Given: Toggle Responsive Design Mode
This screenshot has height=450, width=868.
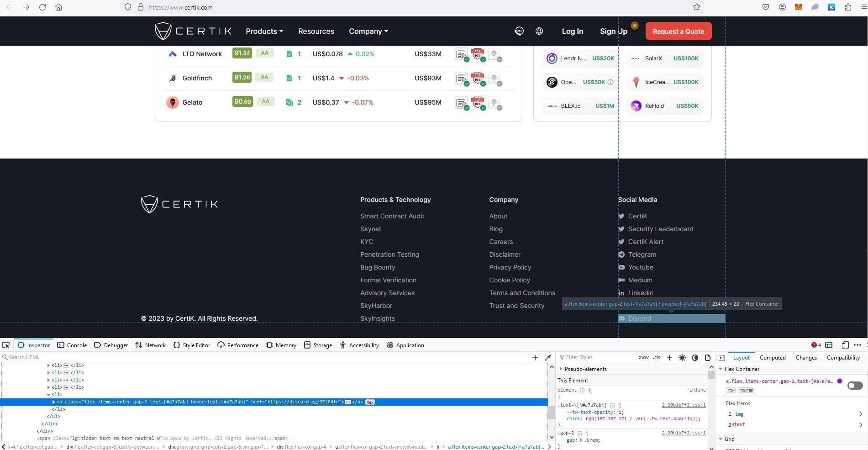Looking at the screenshot, I should point(845,345).
